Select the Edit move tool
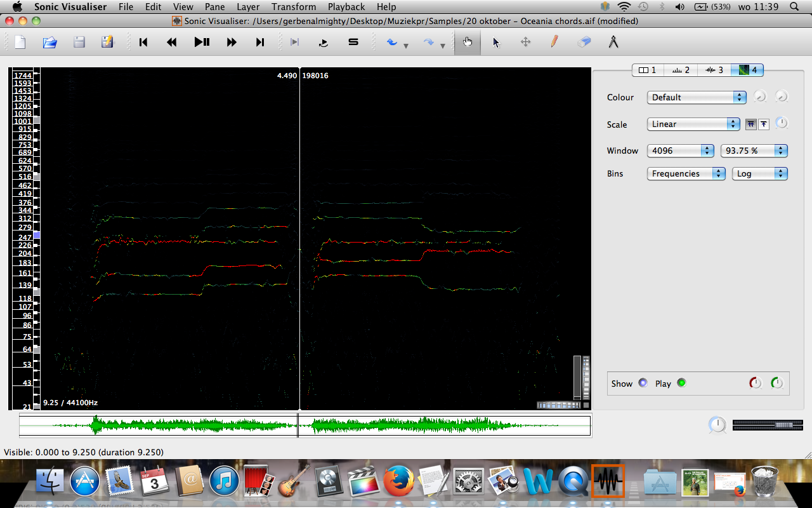812x508 pixels. pyautogui.click(x=525, y=42)
